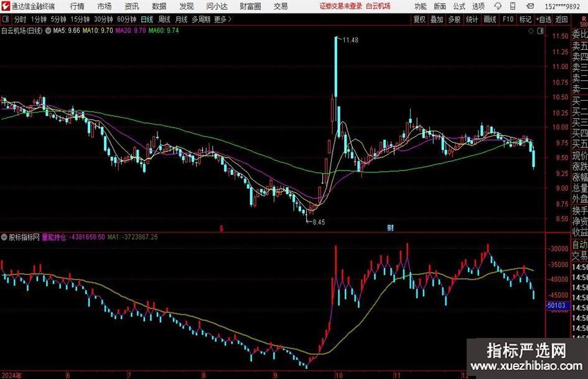This screenshot has height=379, width=588.
Task: Select the 60分钟 period
Action: [x=126, y=19]
